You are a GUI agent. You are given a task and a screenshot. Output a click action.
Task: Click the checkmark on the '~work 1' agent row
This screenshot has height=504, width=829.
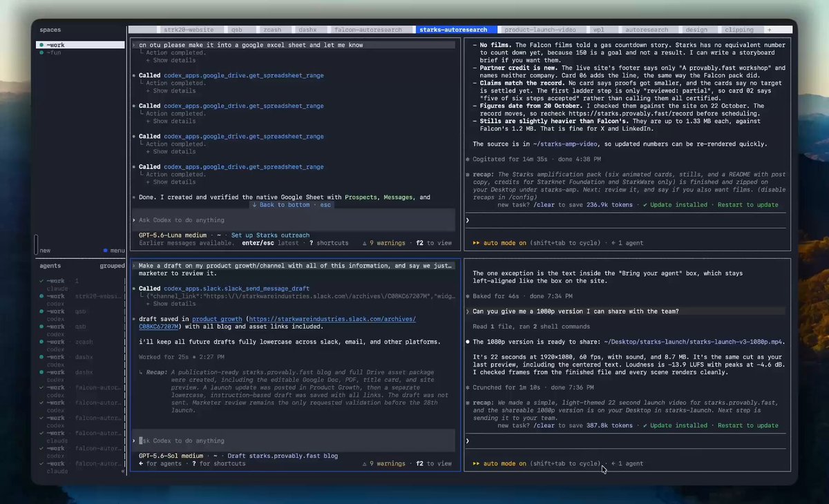41,281
